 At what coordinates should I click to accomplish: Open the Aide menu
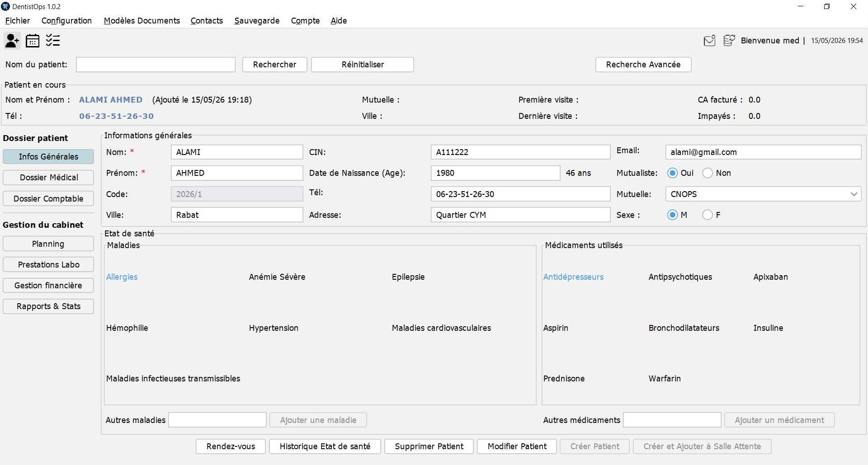click(x=339, y=21)
